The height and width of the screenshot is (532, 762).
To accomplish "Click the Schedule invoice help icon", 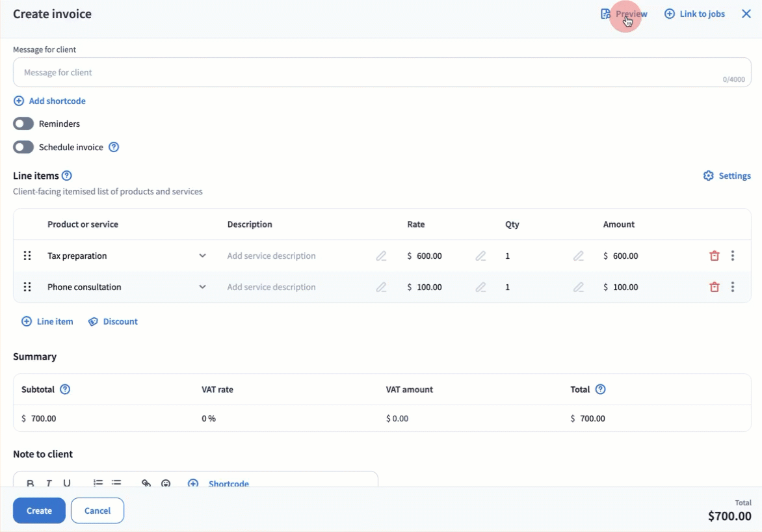I will point(114,147).
